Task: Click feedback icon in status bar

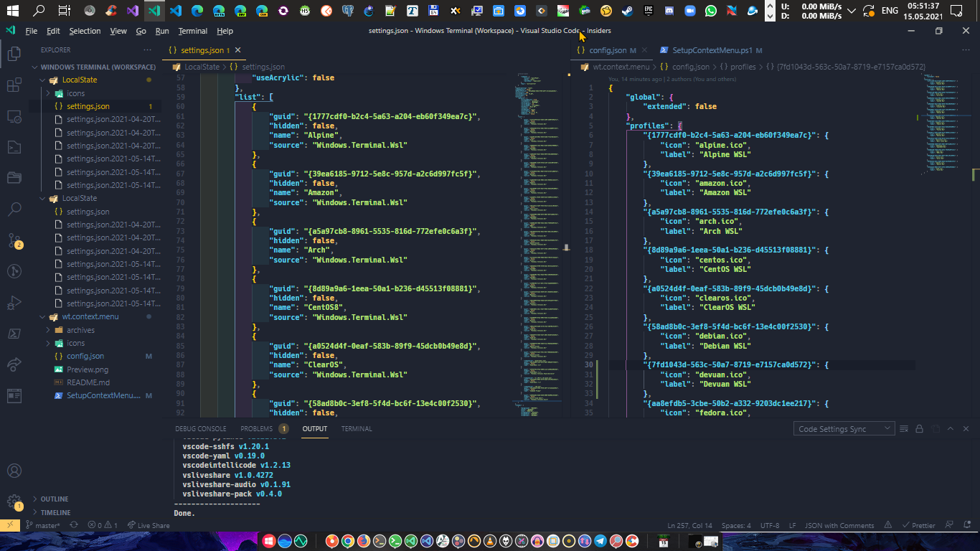Action: (949, 525)
